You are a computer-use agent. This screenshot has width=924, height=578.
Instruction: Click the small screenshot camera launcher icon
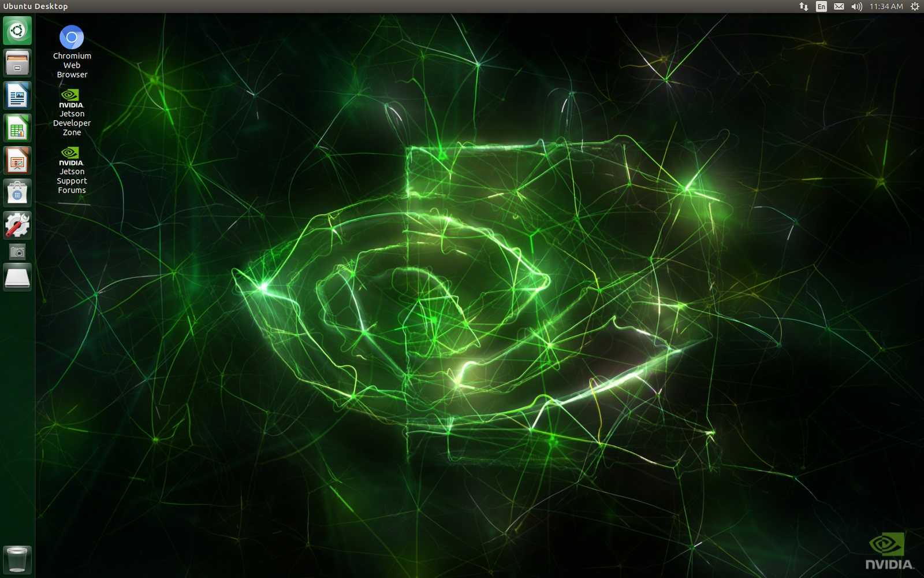[17, 252]
